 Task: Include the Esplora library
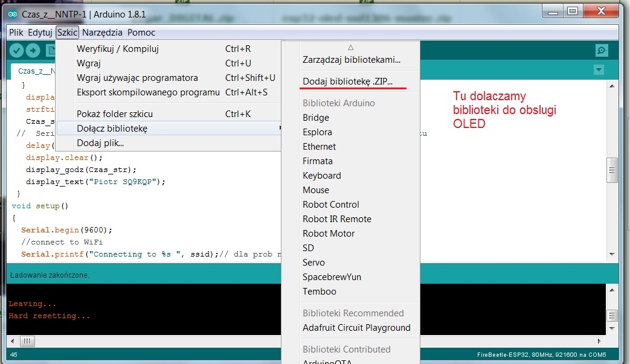351,132
